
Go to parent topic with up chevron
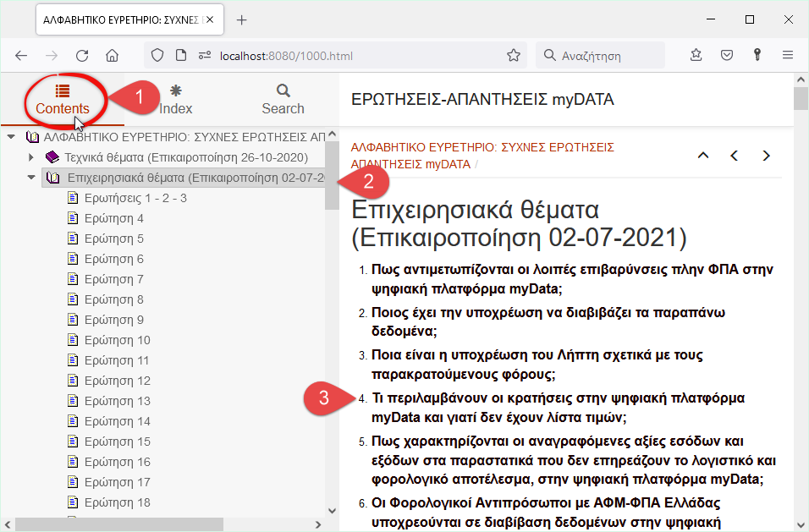point(702,155)
